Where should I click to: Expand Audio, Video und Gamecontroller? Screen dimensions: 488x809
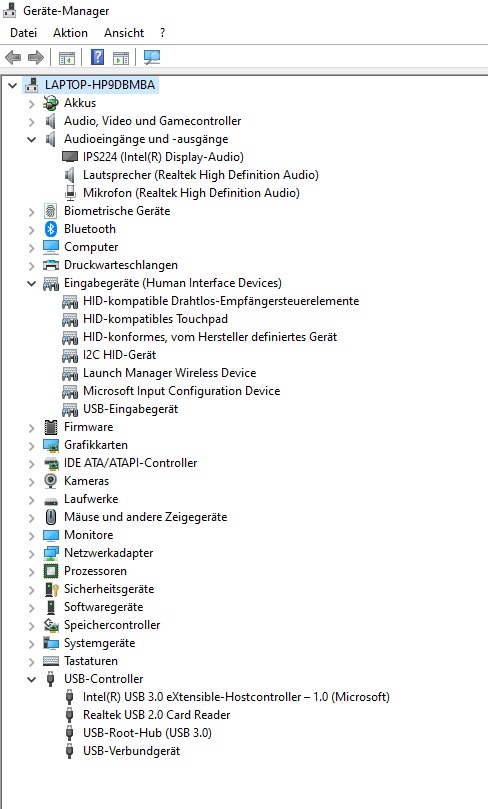tap(31, 121)
